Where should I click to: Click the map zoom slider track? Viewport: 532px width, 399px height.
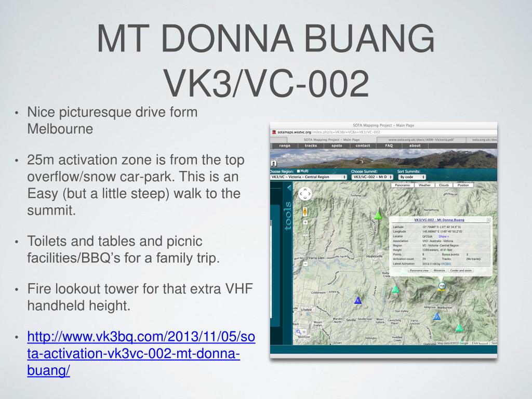pyautogui.click(x=305, y=243)
